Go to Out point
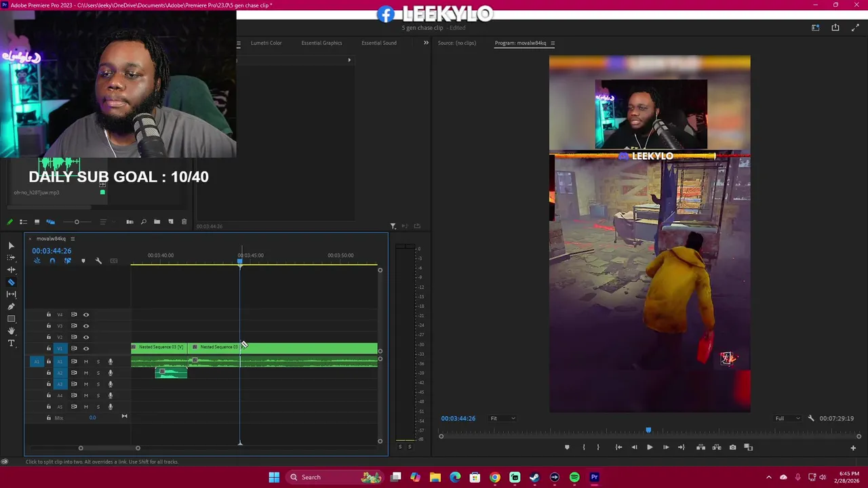Viewport: 868px width, 488px height. (681, 447)
